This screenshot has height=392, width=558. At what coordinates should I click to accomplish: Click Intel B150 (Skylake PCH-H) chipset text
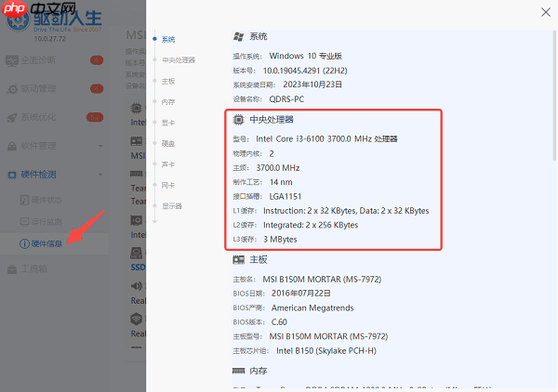point(326,351)
